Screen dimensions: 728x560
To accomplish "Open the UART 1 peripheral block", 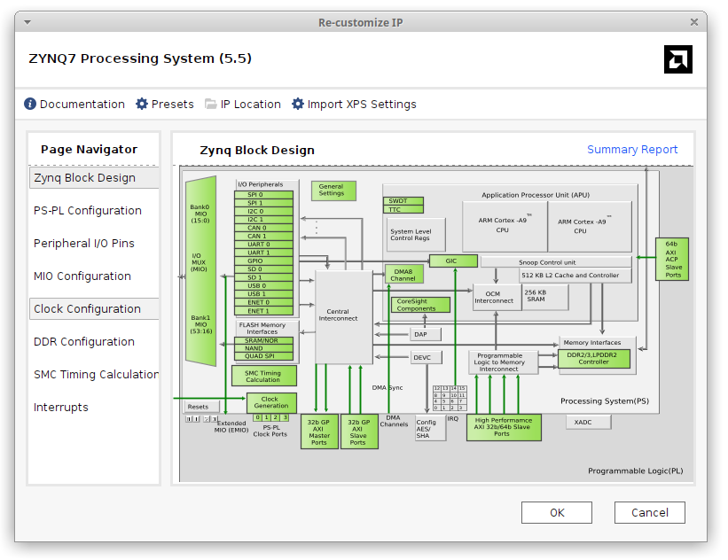I will (263, 253).
